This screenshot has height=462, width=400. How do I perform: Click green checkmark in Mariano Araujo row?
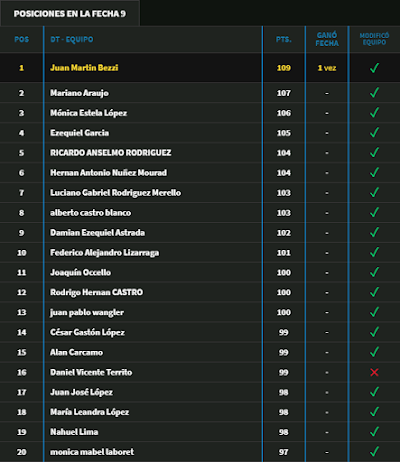(x=374, y=92)
